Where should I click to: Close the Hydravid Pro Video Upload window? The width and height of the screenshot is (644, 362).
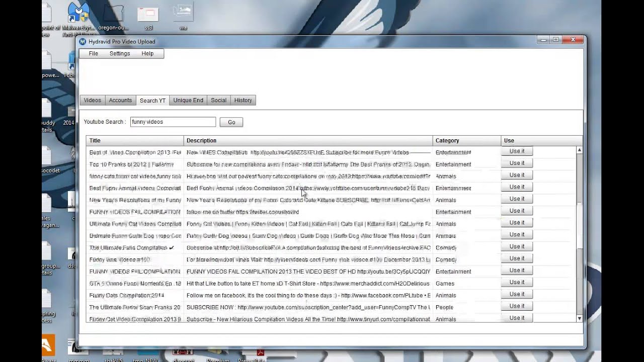573,40
